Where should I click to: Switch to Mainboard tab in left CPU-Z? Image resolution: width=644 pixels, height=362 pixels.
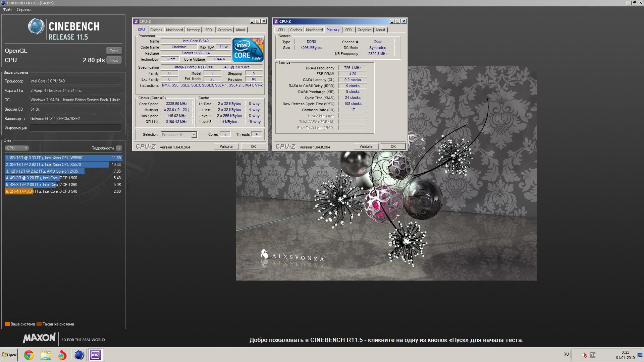(x=174, y=30)
